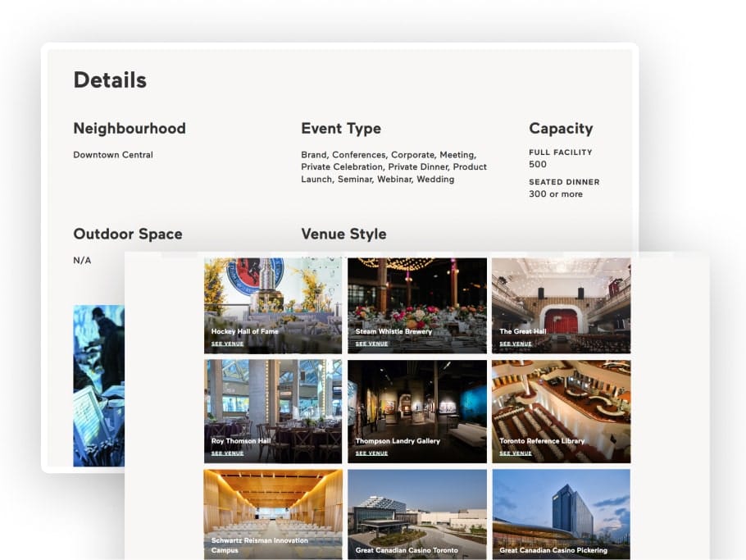
Task: Open the Schwartz Reisman Innovation Campus photo
Action: pos(273,514)
